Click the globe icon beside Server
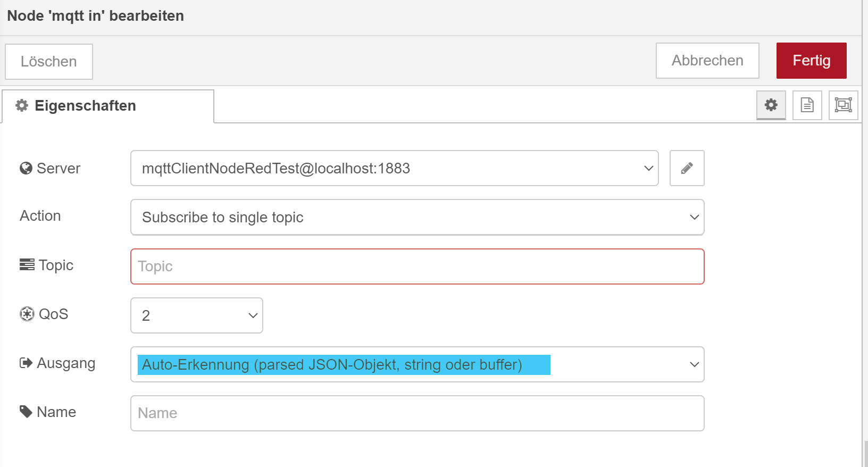The image size is (868, 467). (26, 168)
